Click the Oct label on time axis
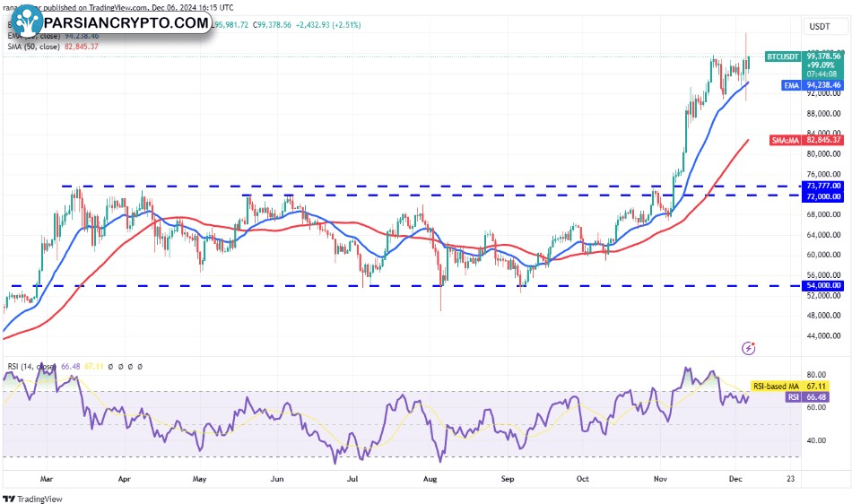Screen dimensions: 852x504 tap(582, 479)
